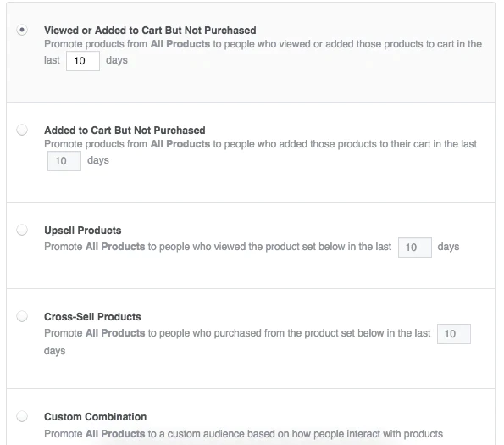Image resolution: width=504 pixels, height=445 pixels.
Task: Click the days input in Upsell Products row
Action: tap(415, 248)
